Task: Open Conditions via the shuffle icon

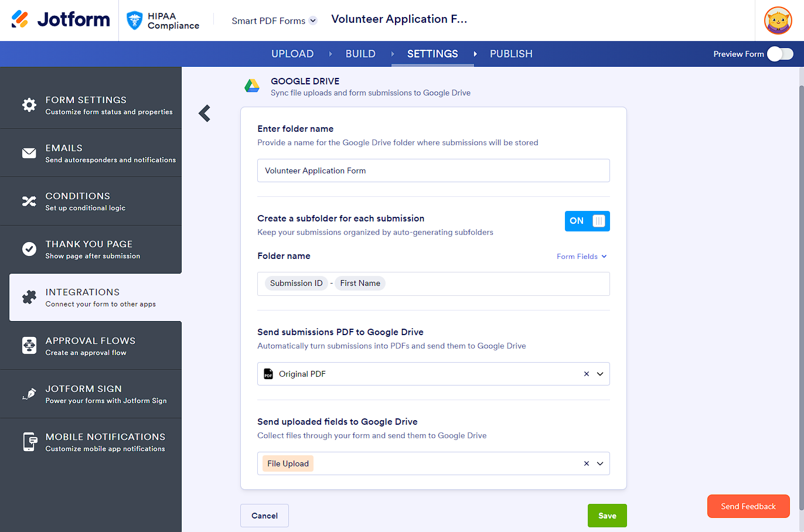Action: [29, 201]
